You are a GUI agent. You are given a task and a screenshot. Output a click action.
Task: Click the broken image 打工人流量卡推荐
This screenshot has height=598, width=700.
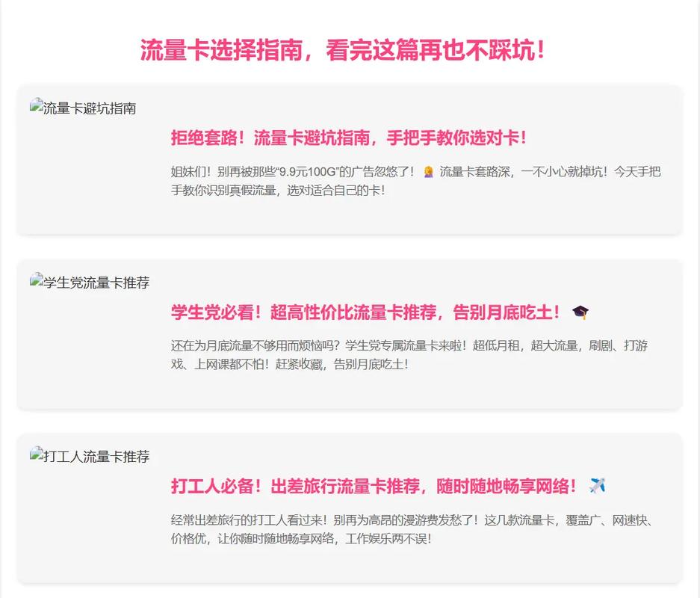(90, 456)
